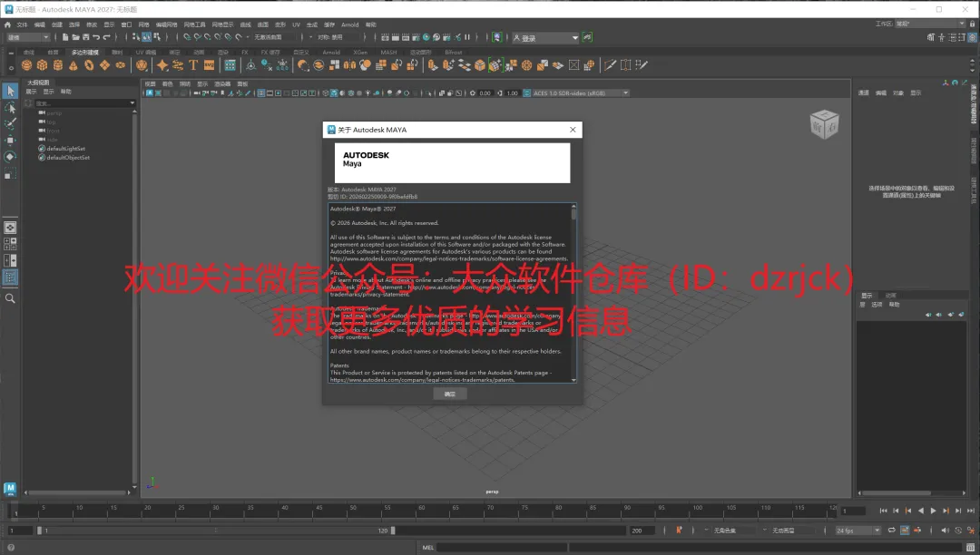Viewport: 980px width, 555px height.
Task: Toggle loop playback mode button
Action: pos(892,530)
